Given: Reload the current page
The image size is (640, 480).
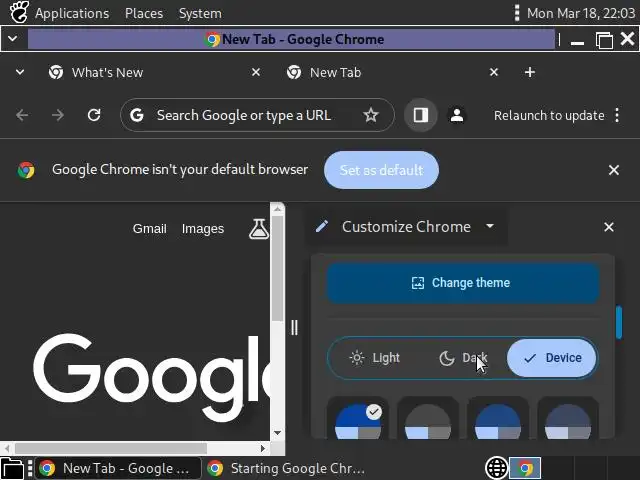Looking at the screenshot, I should 94,115.
